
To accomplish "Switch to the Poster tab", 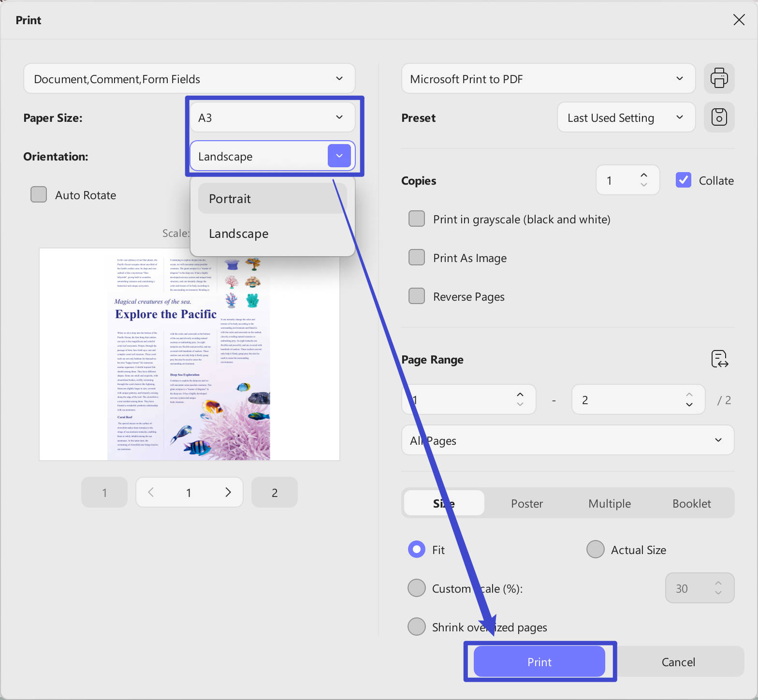I will pyautogui.click(x=527, y=503).
